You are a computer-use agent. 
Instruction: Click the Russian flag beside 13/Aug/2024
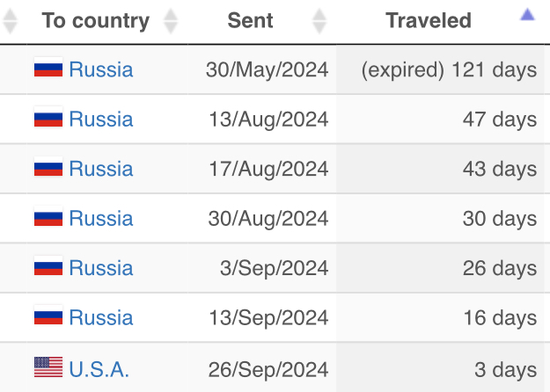48,119
